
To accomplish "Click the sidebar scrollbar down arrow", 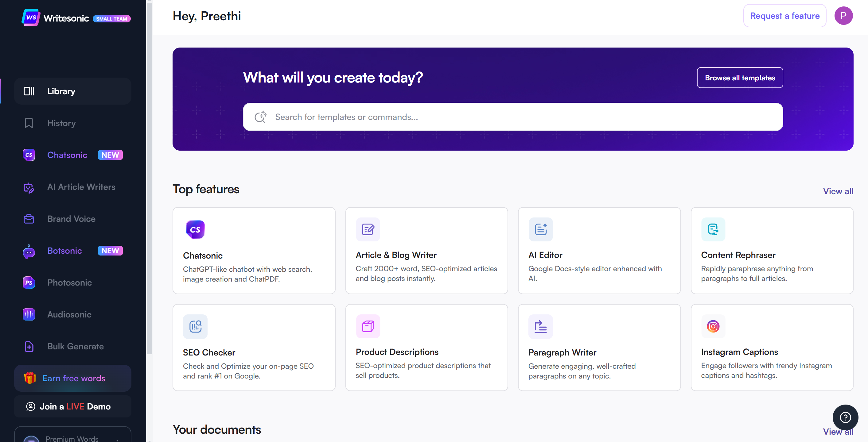I will 149,440.
